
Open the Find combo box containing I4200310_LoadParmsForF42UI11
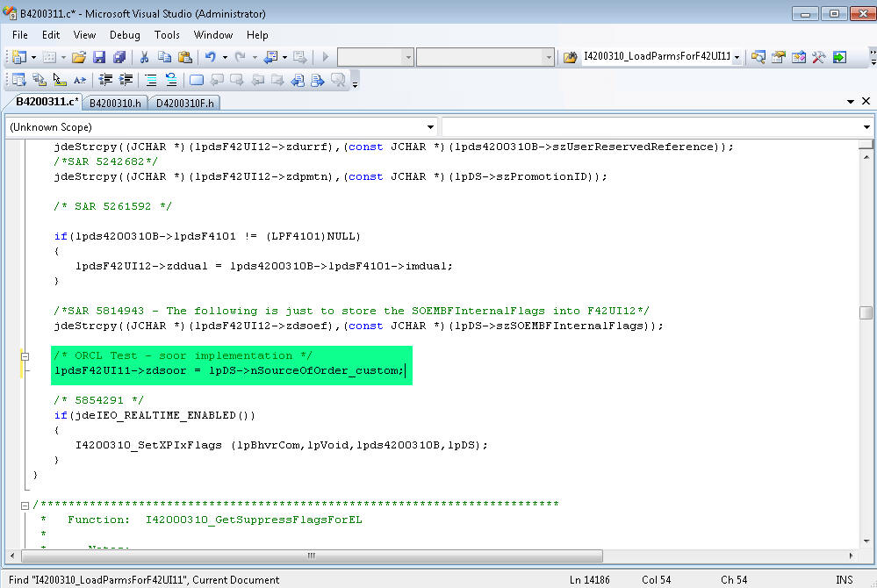pyautogui.click(x=737, y=57)
